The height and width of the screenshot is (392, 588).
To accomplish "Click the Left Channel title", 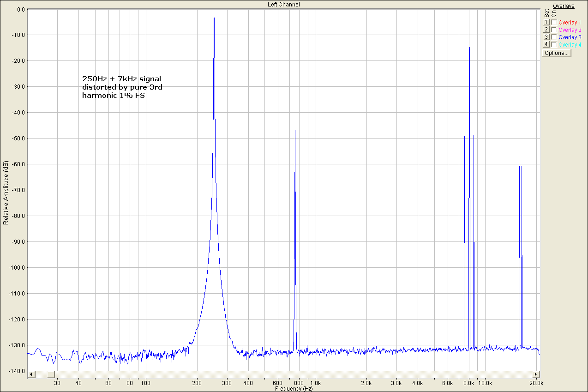I will 284,4.
